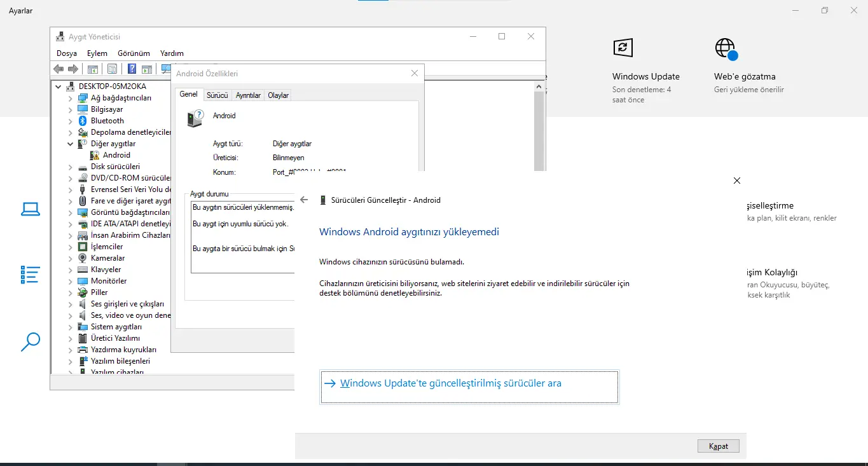Open the Windows Update sync icon in Ayarlar
The width and height of the screenshot is (868, 466).
[x=623, y=48]
